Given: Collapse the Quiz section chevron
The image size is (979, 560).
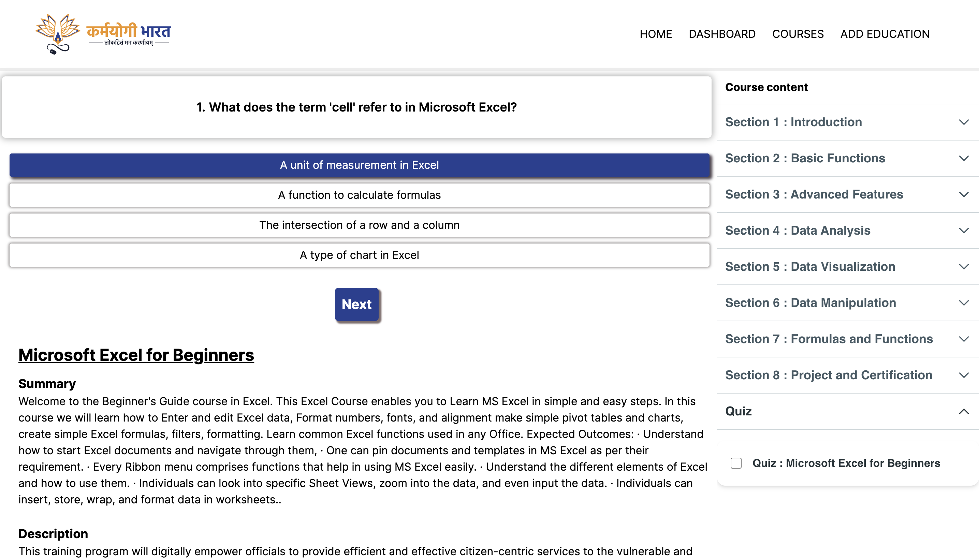Looking at the screenshot, I should point(963,411).
